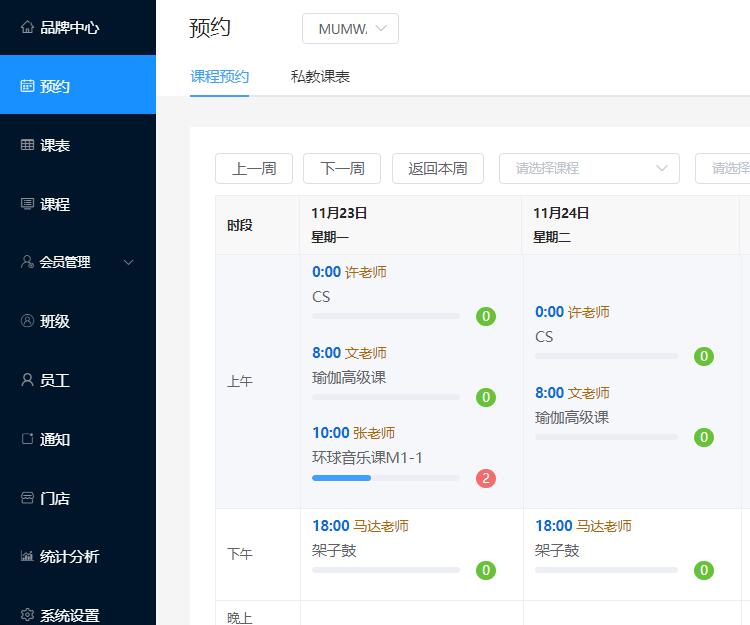Click the gear icon beside 系统设置
The width and height of the screenshot is (750, 625).
[x=27, y=615]
